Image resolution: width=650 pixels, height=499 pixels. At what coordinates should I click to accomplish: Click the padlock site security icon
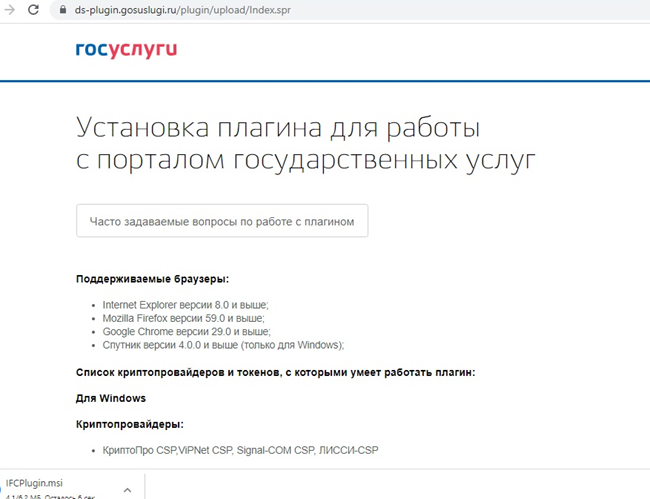(x=62, y=9)
